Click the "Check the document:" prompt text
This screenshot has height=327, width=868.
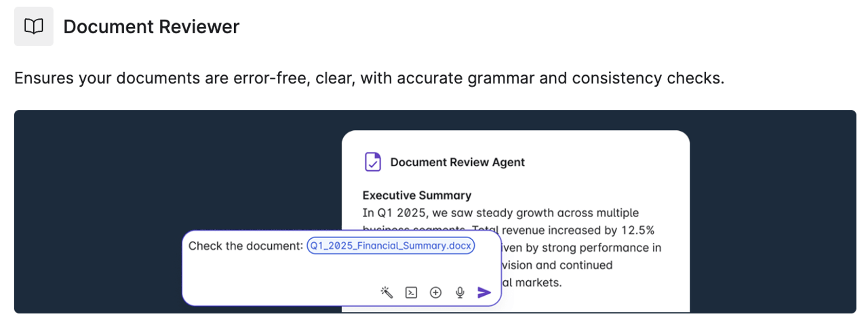(x=245, y=246)
